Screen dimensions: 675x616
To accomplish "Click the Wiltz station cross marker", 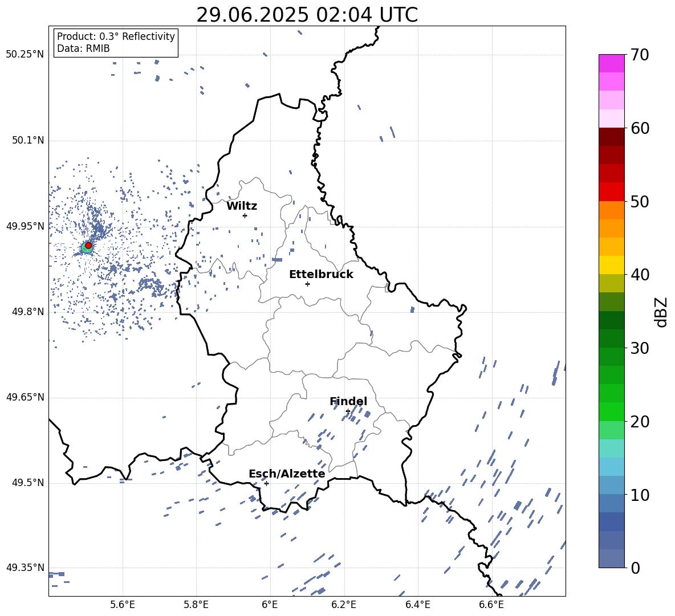I will tap(245, 215).
